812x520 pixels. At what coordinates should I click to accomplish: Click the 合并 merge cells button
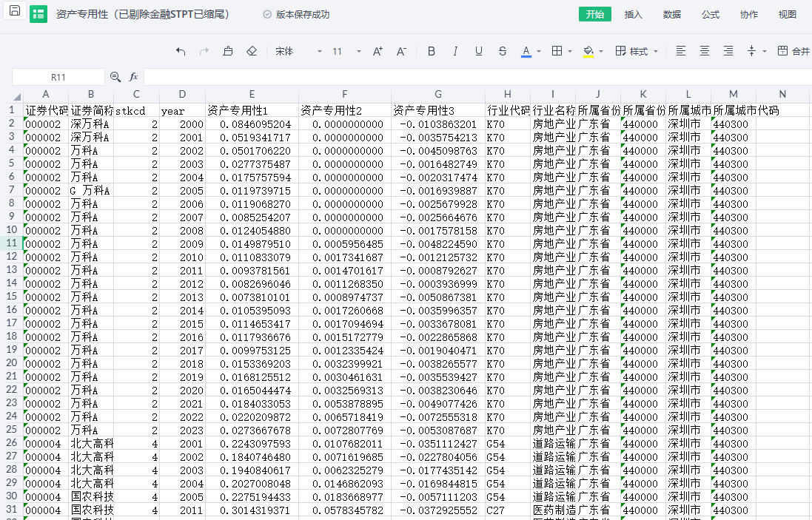tap(793, 51)
